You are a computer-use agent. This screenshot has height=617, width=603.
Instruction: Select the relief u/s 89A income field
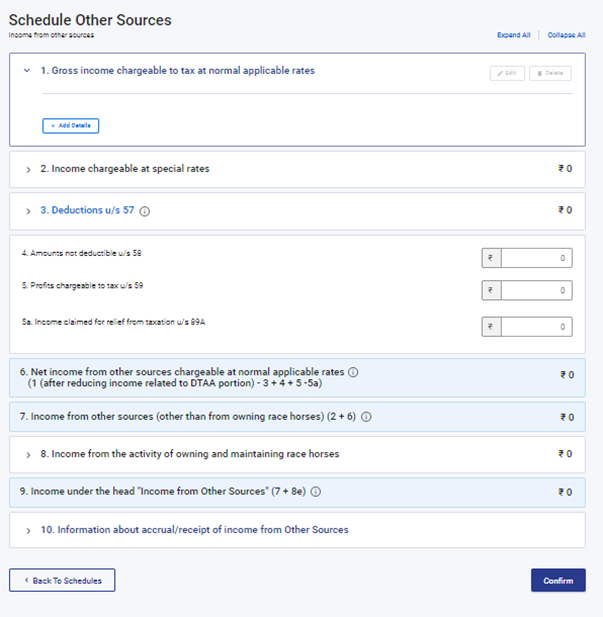pyautogui.click(x=537, y=327)
